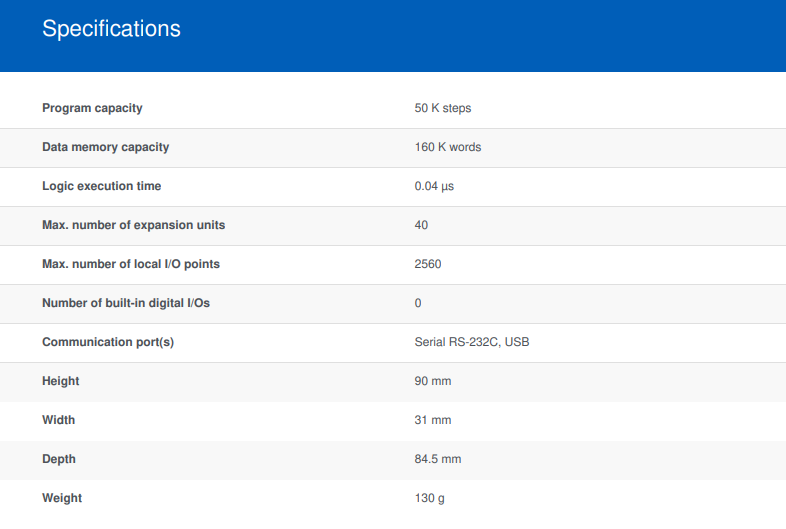Select Max. number of expansion units label
Image resolution: width=786 pixels, height=529 pixels.
134,225
